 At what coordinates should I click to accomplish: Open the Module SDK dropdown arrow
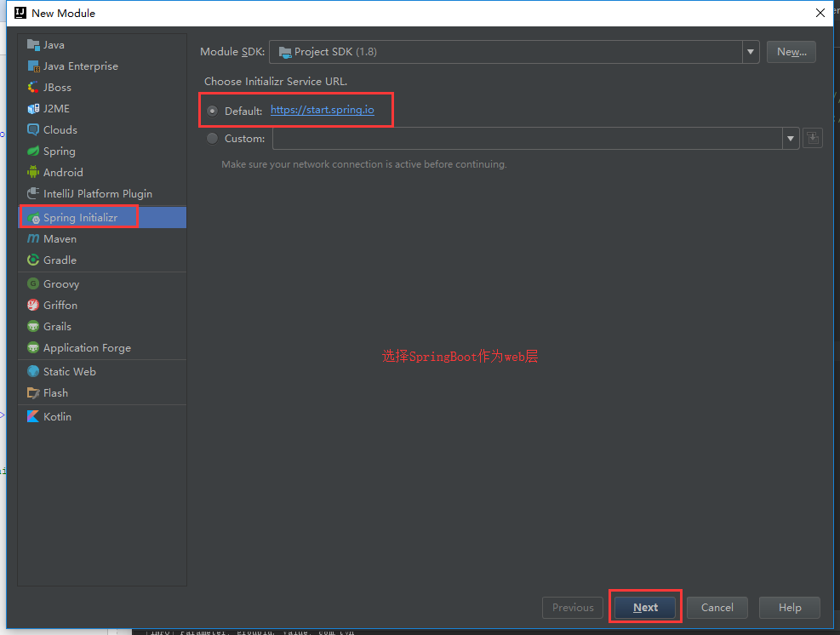tap(751, 52)
